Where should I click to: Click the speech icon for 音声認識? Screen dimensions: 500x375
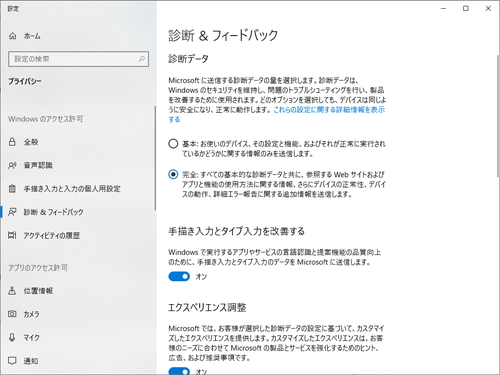click(x=12, y=165)
